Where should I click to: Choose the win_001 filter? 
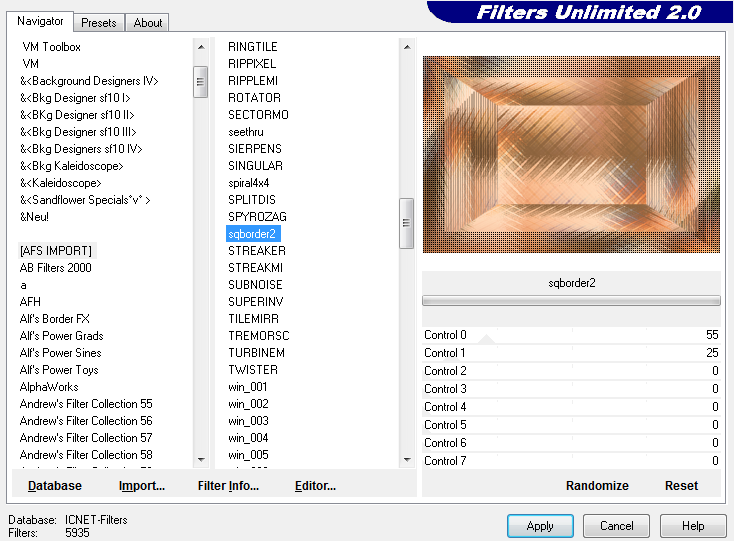coord(248,387)
